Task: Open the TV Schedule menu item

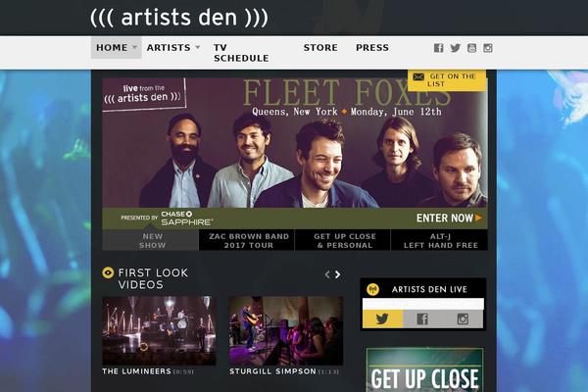Action: point(241,53)
